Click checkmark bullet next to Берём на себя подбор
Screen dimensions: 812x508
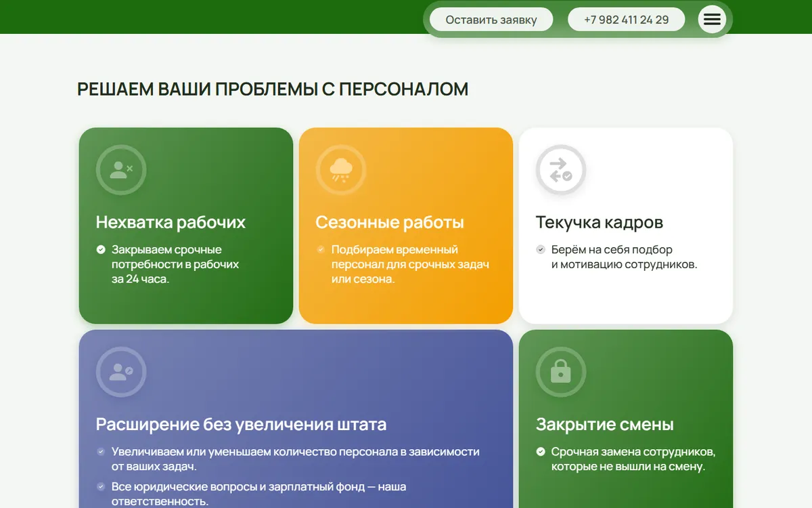point(541,249)
